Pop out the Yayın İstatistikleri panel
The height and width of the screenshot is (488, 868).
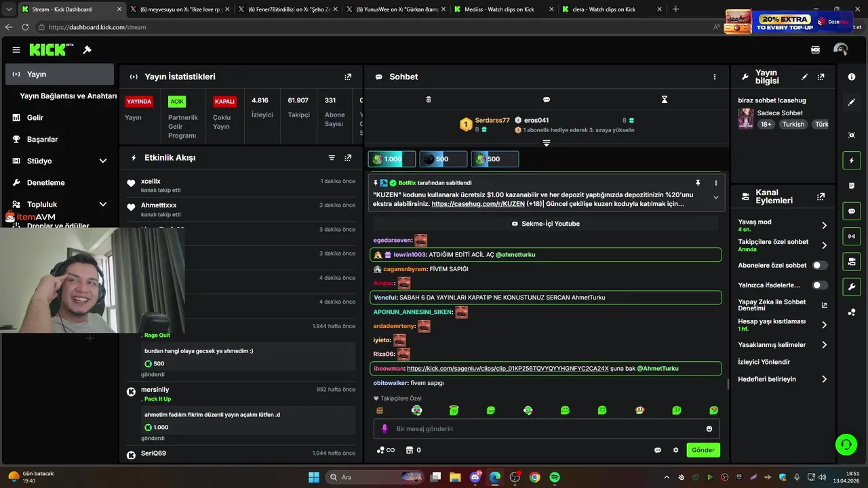(x=348, y=77)
